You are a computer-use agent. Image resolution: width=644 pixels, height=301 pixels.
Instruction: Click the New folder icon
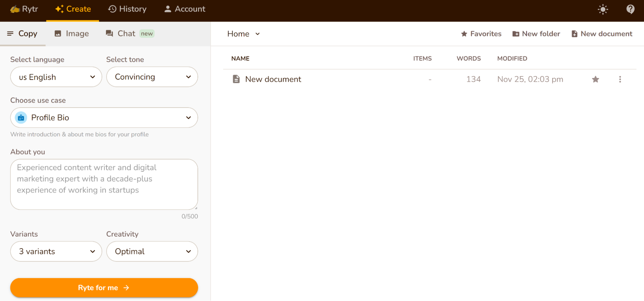point(516,34)
